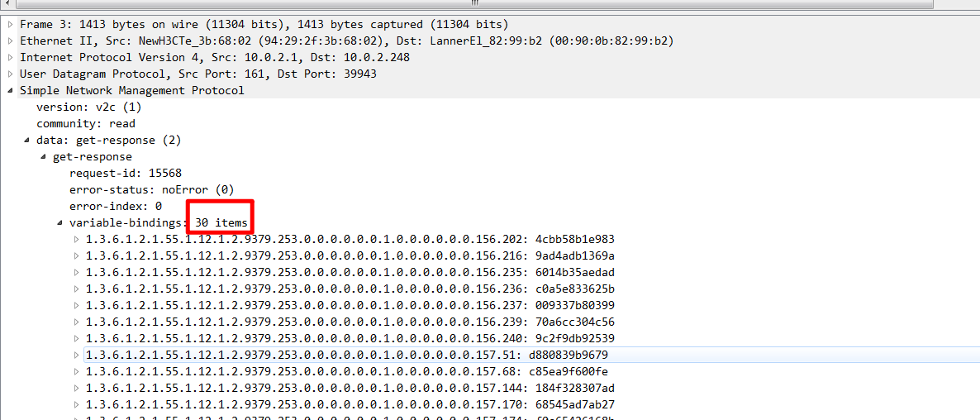This screenshot has width=980, height=420.
Task: Expand the Ethernet II layer
Action: pos(10,41)
